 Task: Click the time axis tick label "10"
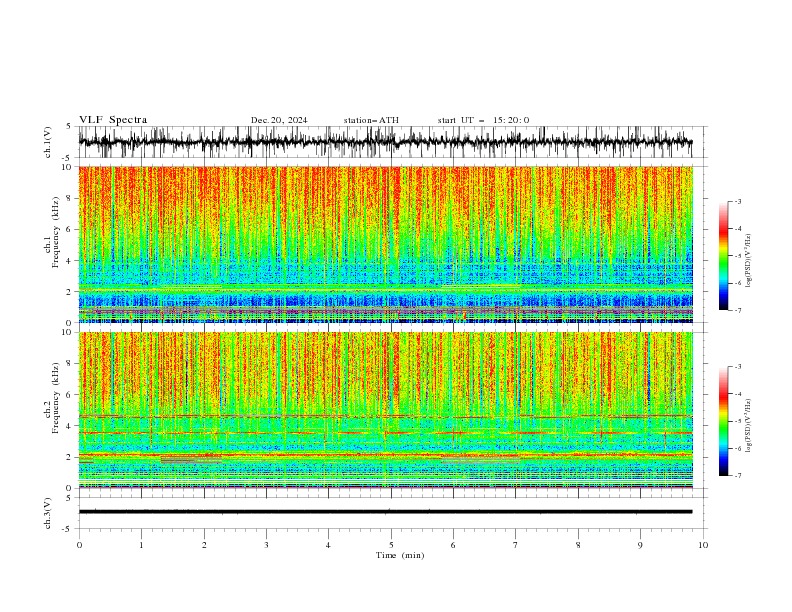[703, 545]
